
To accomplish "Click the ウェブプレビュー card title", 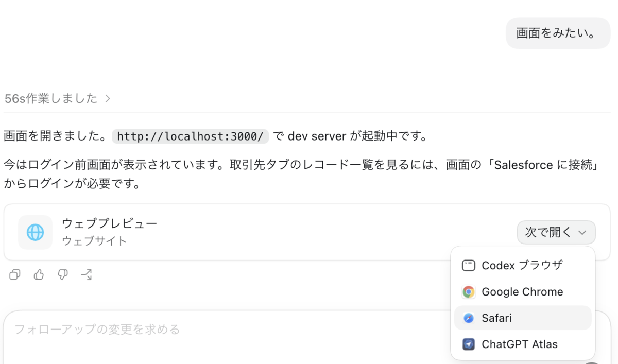I will (x=109, y=223).
